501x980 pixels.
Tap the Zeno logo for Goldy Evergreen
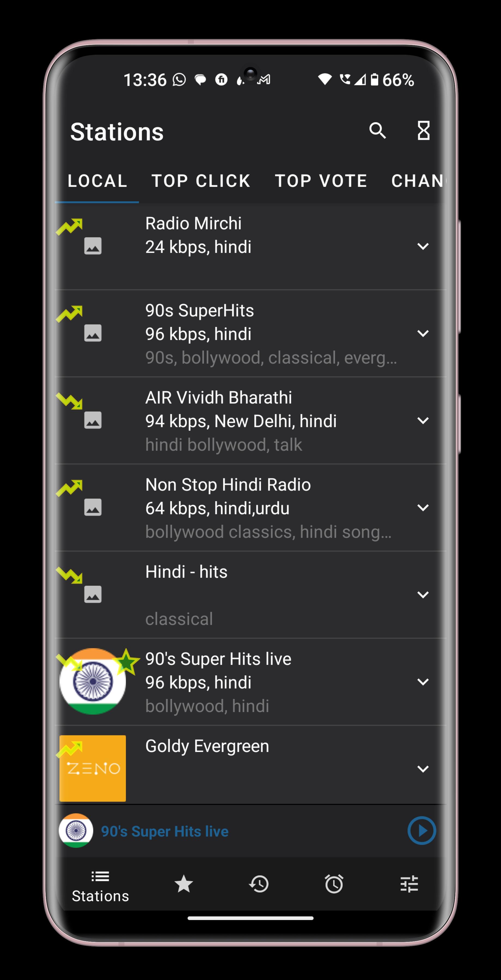93,768
